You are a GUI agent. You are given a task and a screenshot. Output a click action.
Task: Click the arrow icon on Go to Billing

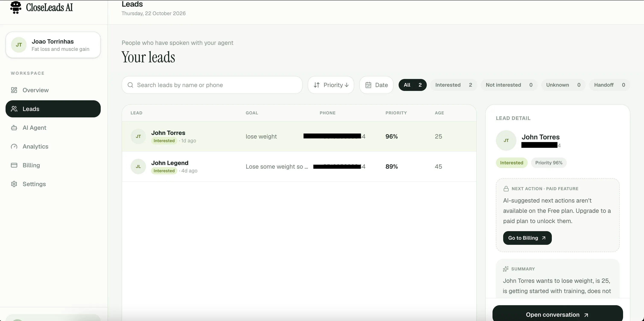pyautogui.click(x=543, y=238)
